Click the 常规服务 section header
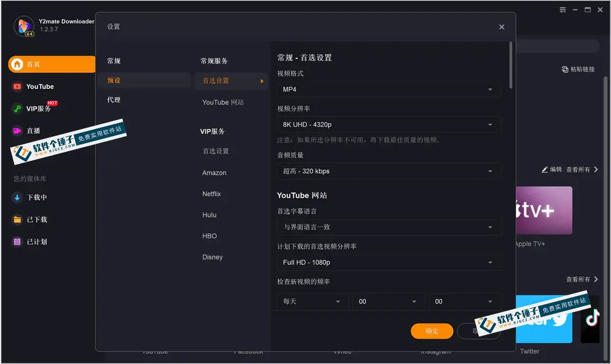This screenshot has width=611, height=364. click(214, 61)
